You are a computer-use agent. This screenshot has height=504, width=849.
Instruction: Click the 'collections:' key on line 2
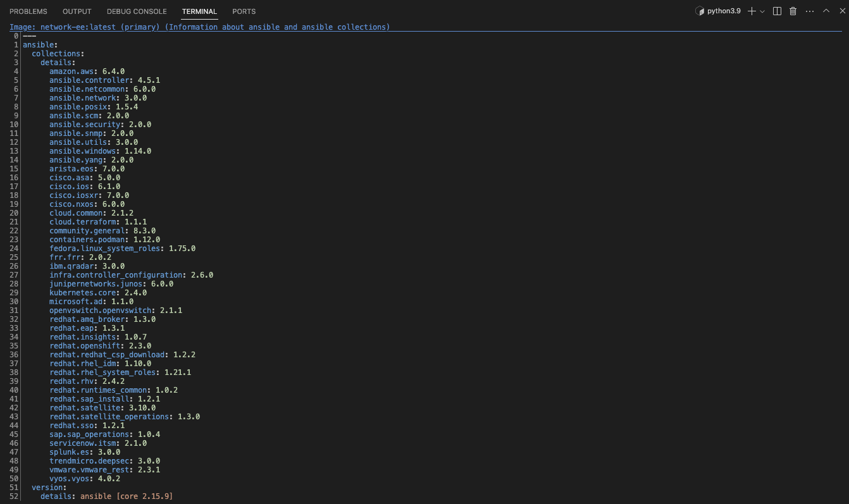[58, 54]
